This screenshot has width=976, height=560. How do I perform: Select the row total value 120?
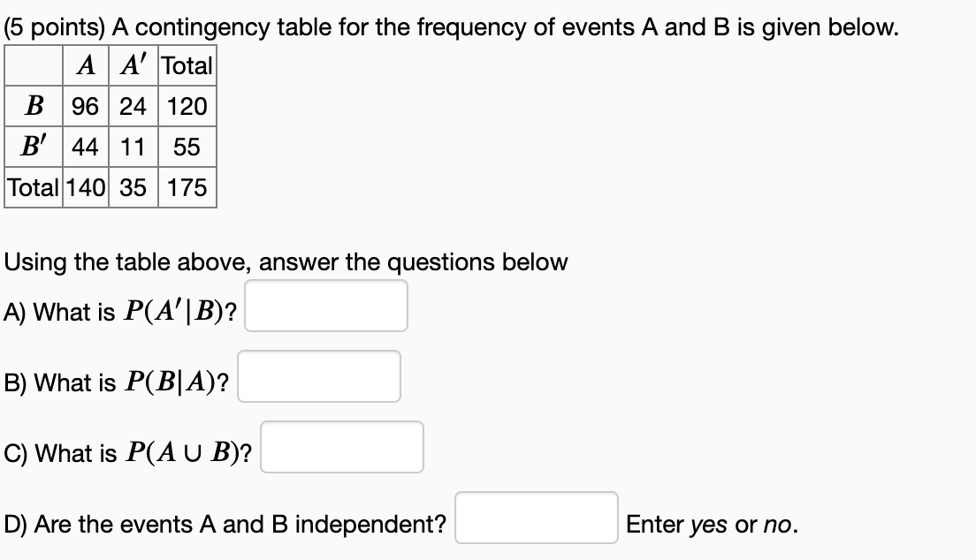click(186, 107)
